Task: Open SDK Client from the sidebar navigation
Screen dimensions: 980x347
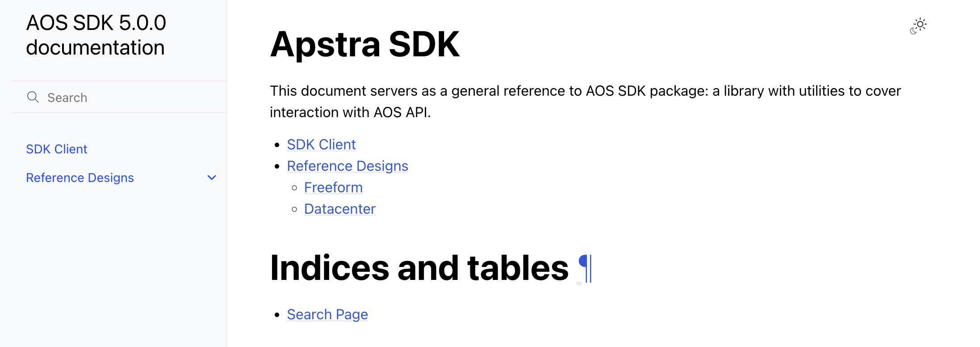Action: pos(56,149)
